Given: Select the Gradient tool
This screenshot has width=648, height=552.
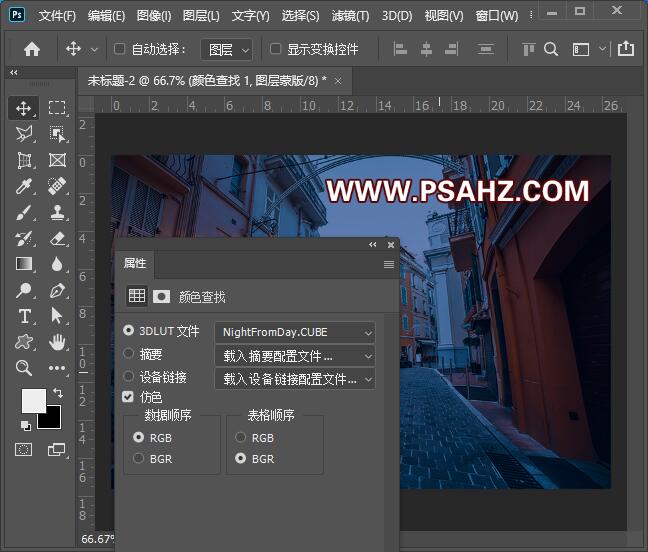Looking at the screenshot, I should point(24,264).
